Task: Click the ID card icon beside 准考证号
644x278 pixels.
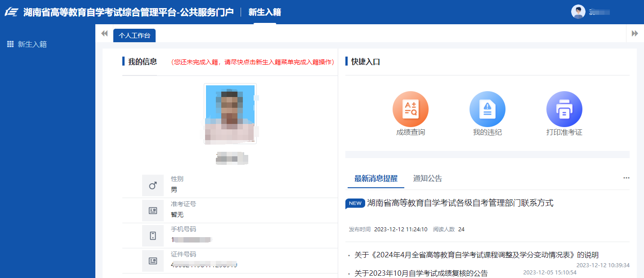Action: (153, 211)
